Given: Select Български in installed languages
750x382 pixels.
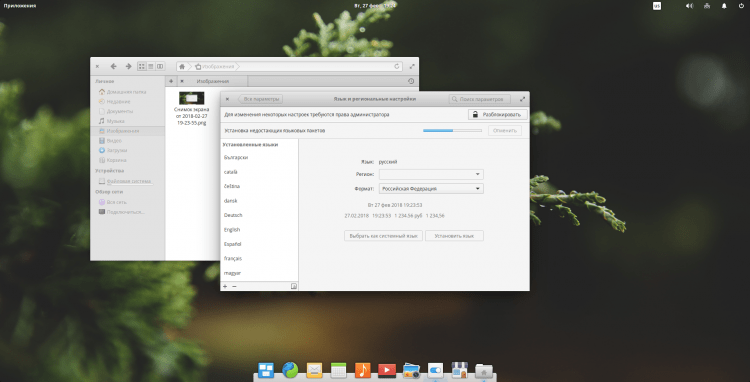Looking at the screenshot, I should 259,157.
